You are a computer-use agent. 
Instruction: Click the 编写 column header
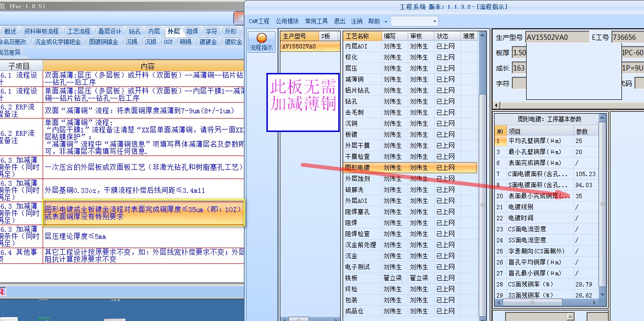click(x=395, y=36)
